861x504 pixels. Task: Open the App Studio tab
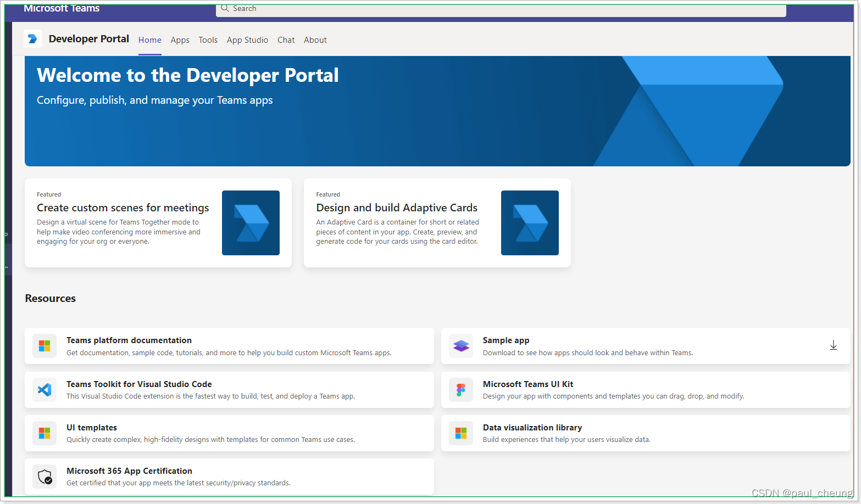point(248,40)
